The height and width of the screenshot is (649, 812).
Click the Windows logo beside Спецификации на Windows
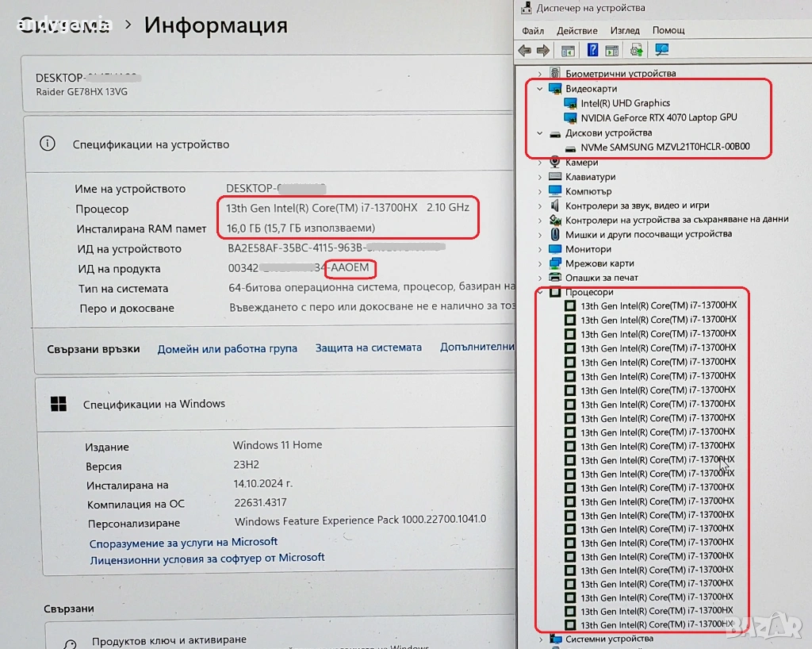(59, 404)
